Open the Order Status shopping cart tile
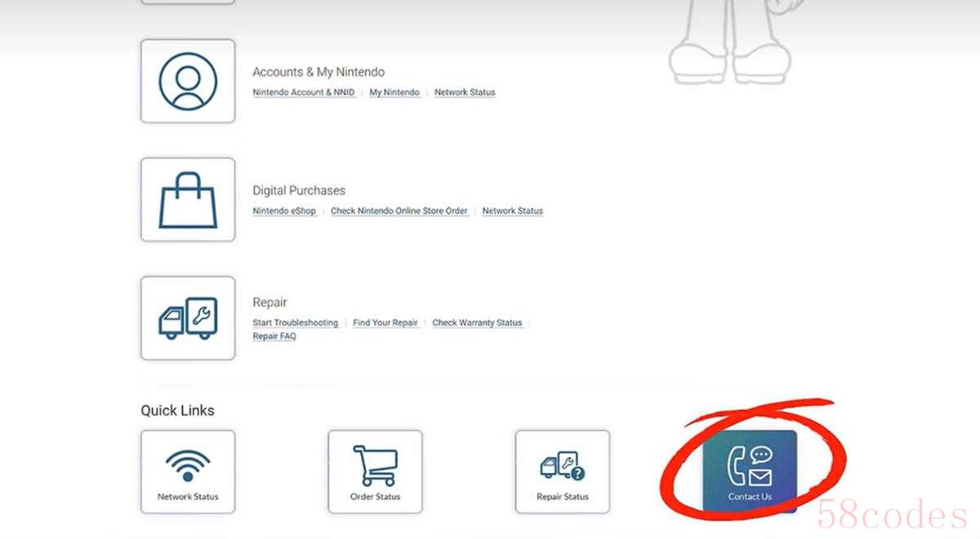The height and width of the screenshot is (539, 980). click(375, 472)
